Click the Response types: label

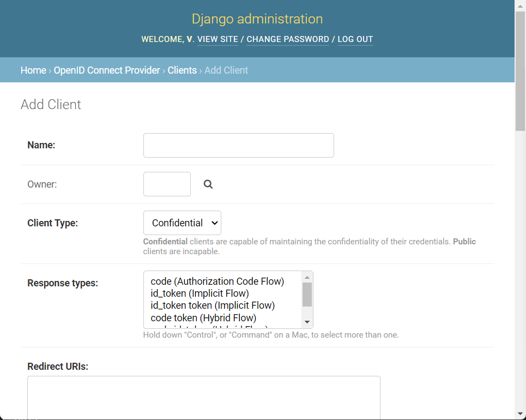pyautogui.click(x=63, y=283)
